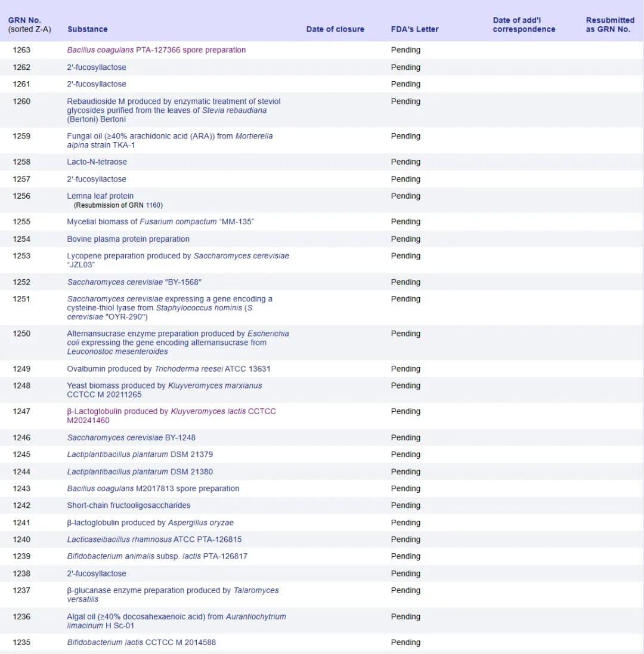
Task: Open the GRN 1262 2'-fucosyllactose entry
Action: pos(97,67)
